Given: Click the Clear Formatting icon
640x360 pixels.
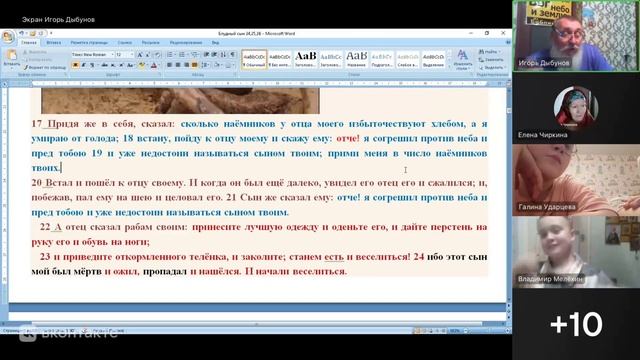Looking at the screenshot, I should (158, 54).
